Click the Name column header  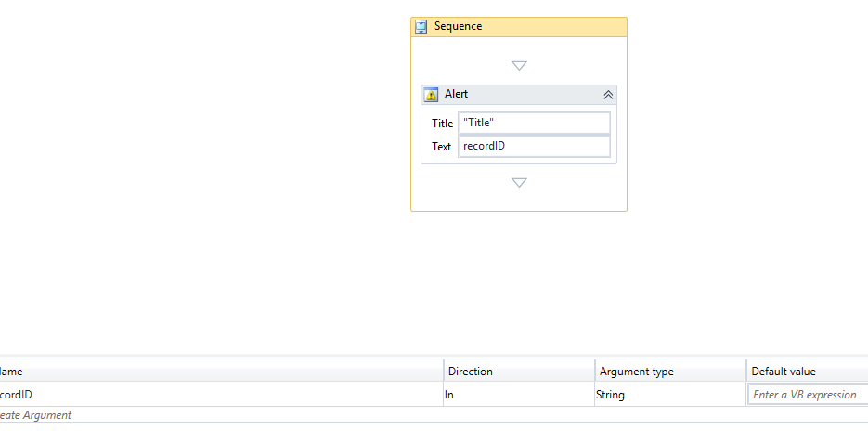[x=222, y=372]
